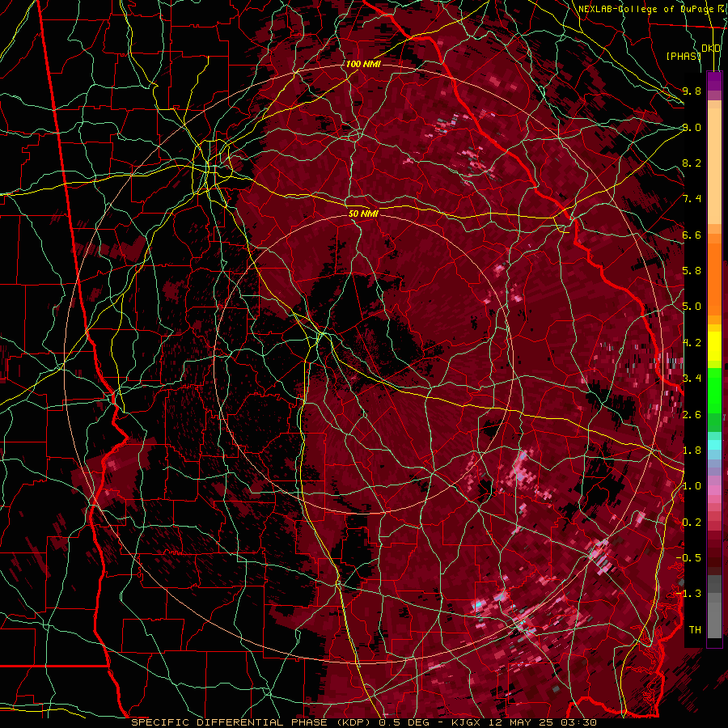728x728 pixels.
Task: Click the yellow segment of the color bar
Action: click(x=714, y=346)
